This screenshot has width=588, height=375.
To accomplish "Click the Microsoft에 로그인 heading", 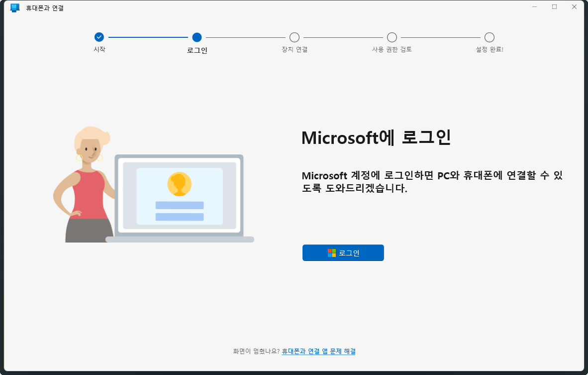I will point(376,137).
